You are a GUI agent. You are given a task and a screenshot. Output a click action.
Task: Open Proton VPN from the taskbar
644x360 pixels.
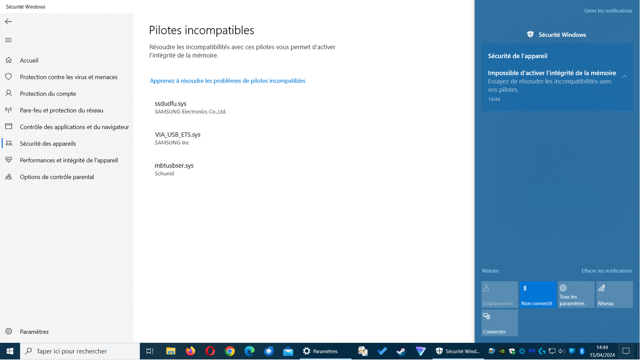pyautogui.click(x=421, y=351)
